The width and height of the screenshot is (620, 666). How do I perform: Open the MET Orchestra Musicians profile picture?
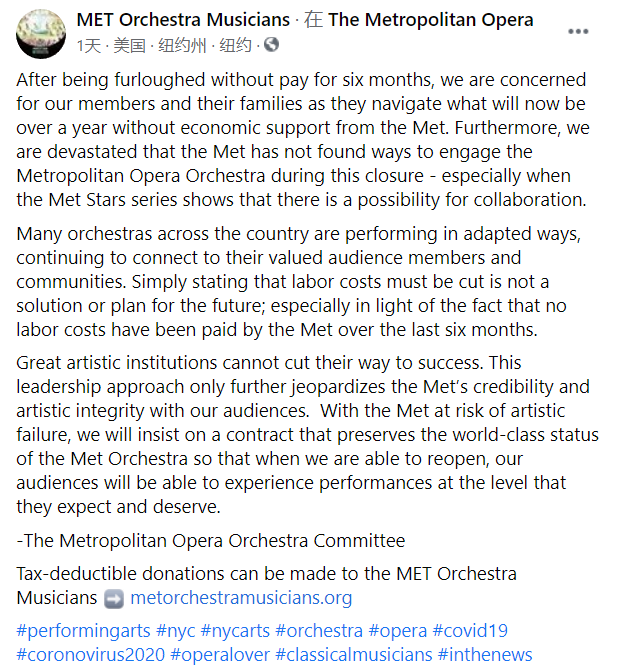click(x=42, y=32)
